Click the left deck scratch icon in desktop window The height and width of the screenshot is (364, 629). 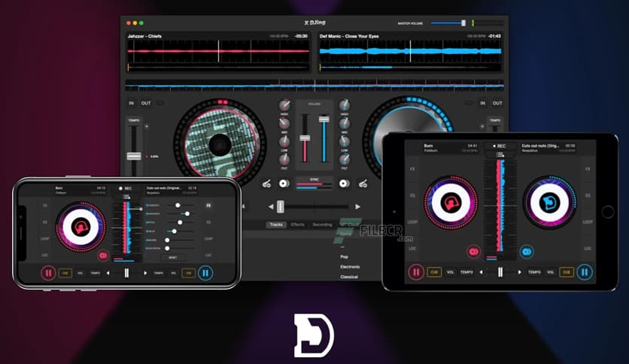tap(267, 184)
